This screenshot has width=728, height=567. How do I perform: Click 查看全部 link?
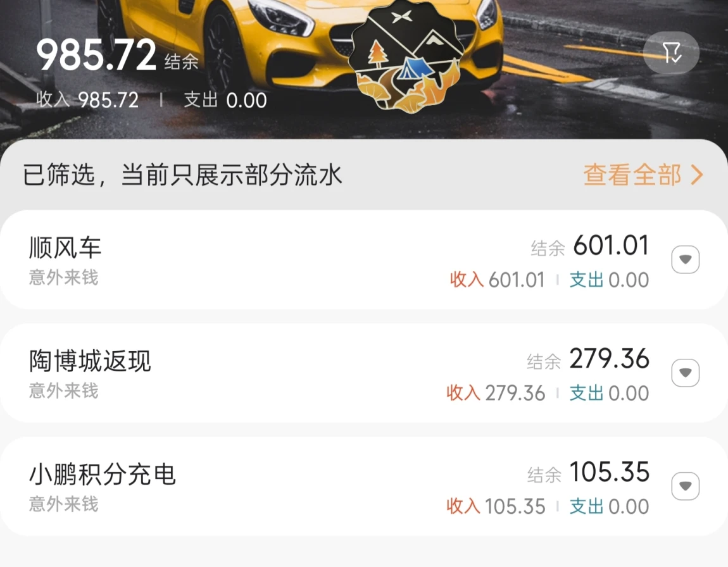632,175
